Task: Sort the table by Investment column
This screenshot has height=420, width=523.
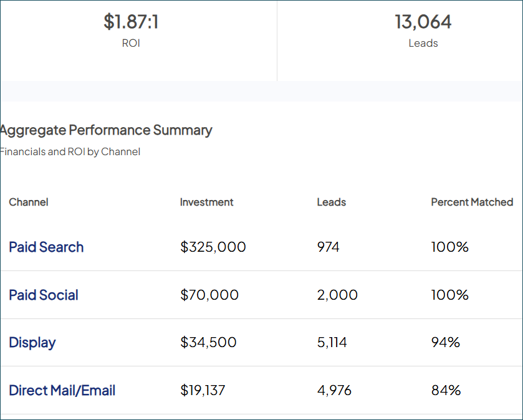Action: (206, 202)
